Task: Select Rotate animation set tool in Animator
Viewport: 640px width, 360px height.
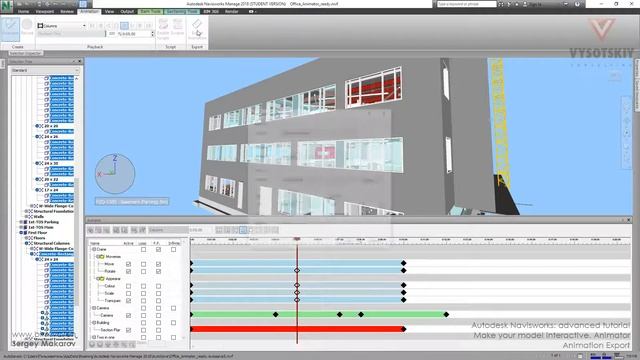Action: click(98, 230)
